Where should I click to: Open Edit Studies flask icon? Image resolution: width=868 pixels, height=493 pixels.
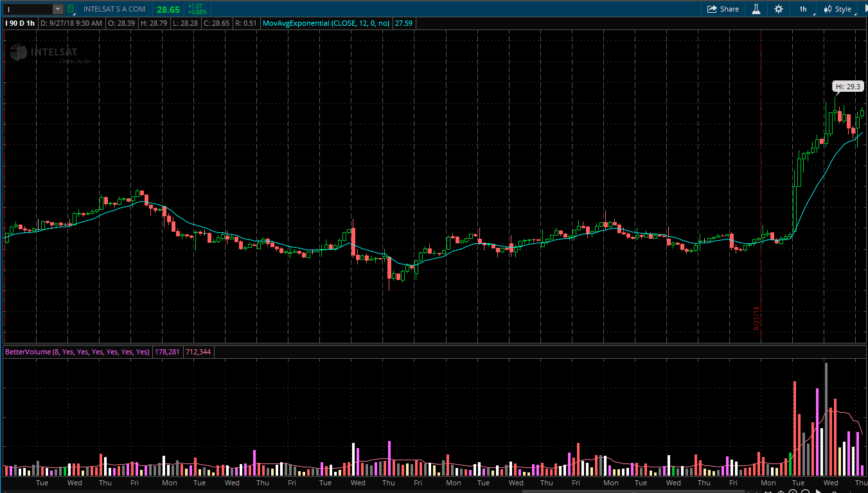click(756, 9)
